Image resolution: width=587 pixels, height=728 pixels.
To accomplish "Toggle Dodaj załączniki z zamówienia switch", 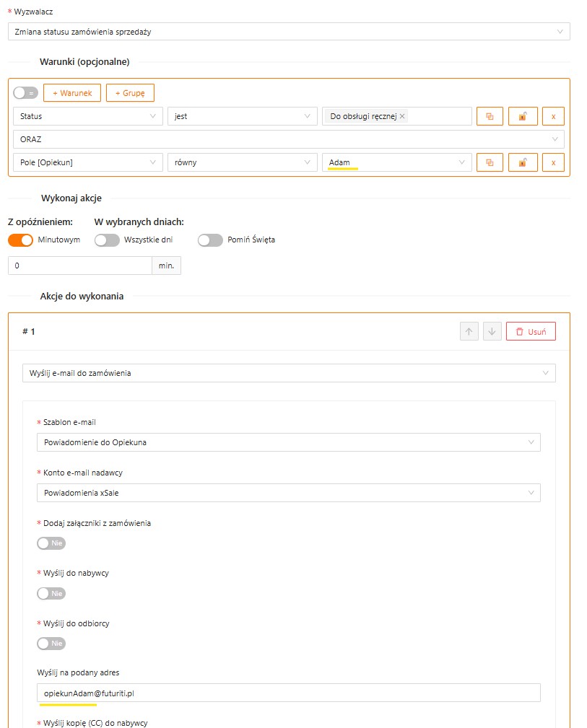I will point(51,543).
